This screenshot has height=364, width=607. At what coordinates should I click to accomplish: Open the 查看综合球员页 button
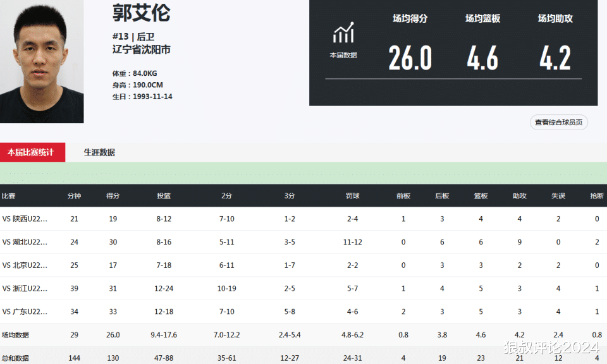pyautogui.click(x=558, y=122)
